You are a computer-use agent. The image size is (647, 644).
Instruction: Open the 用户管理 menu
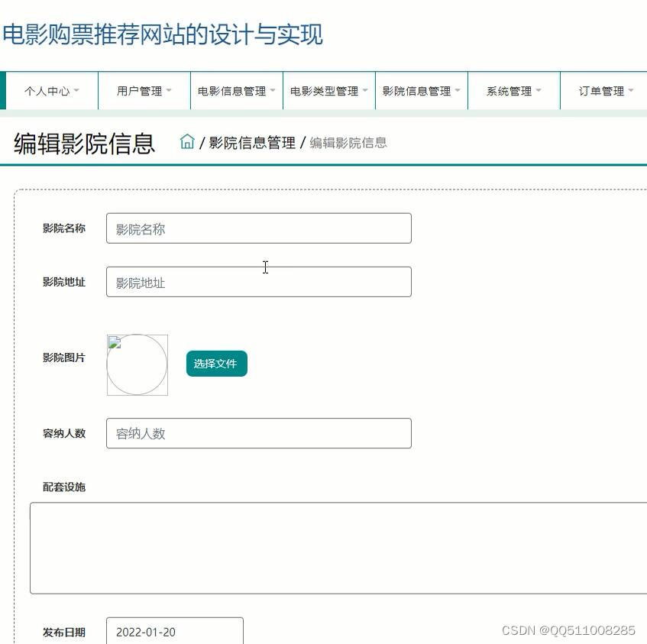click(144, 91)
